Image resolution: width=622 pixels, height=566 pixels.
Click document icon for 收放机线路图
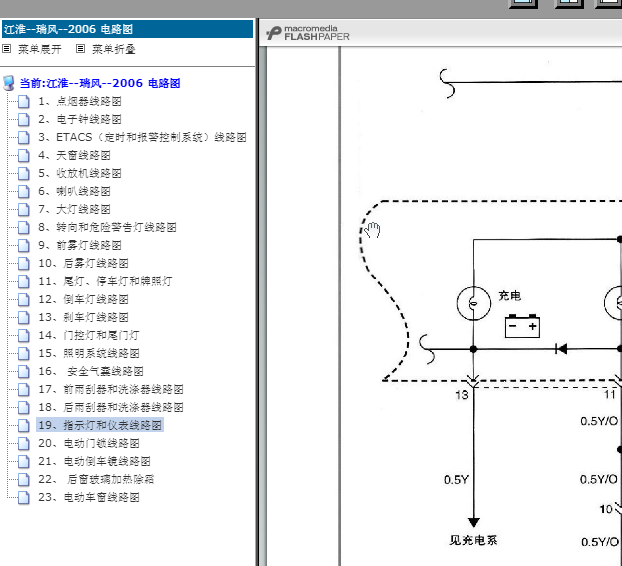click(x=24, y=173)
